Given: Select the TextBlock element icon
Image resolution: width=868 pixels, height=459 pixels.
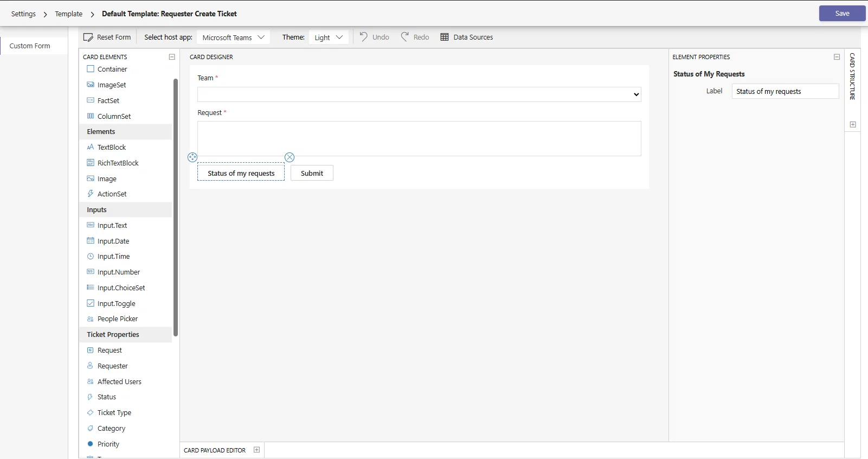Looking at the screenshot, I should pos(91,147).
